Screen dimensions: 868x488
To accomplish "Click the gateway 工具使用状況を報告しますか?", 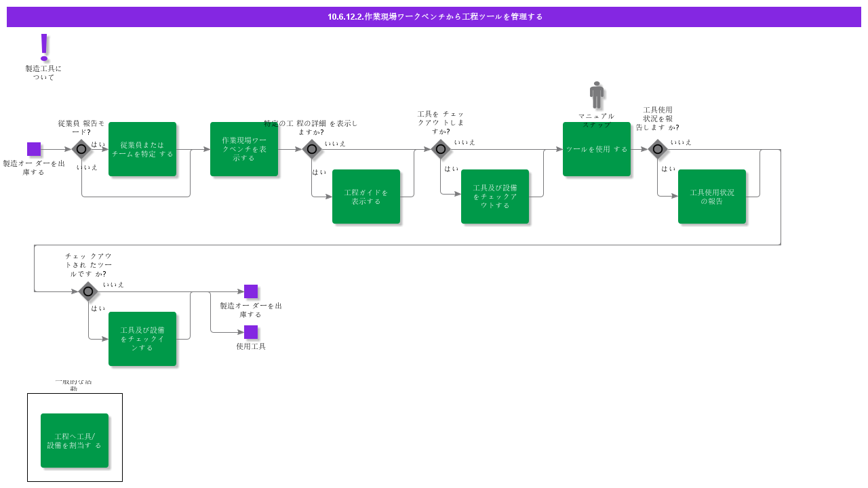I will 658,149.
